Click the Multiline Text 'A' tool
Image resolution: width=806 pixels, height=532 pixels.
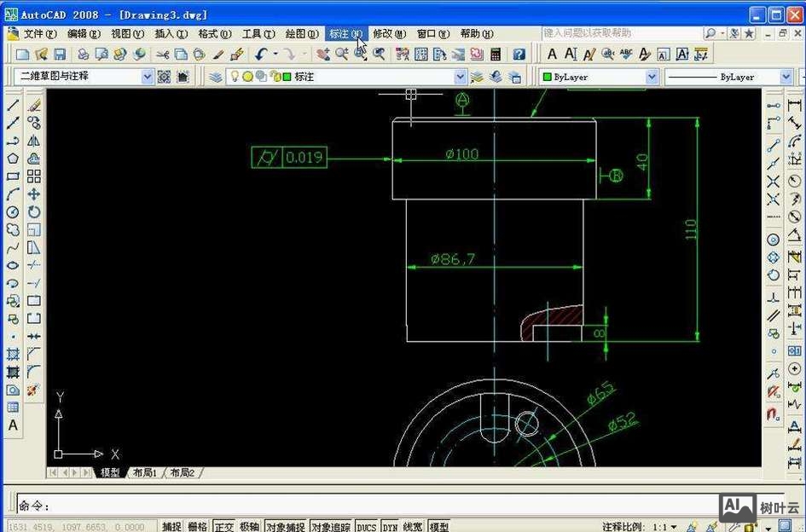pyautogui.click(x=13, y=425)
